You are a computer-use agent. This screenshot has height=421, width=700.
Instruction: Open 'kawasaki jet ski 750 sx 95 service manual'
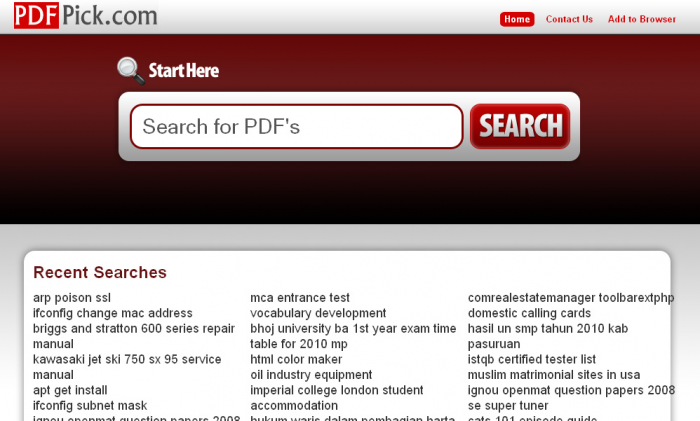(127, 367)
